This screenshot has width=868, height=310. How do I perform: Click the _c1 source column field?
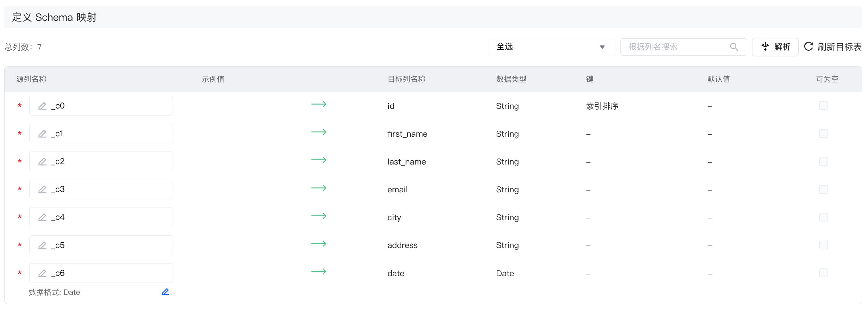coord(109,134)
